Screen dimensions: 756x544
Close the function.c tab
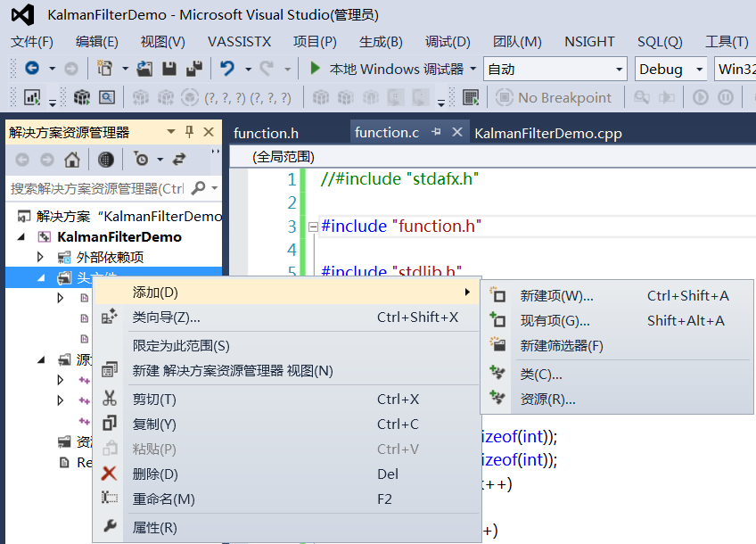coord(457,132)
